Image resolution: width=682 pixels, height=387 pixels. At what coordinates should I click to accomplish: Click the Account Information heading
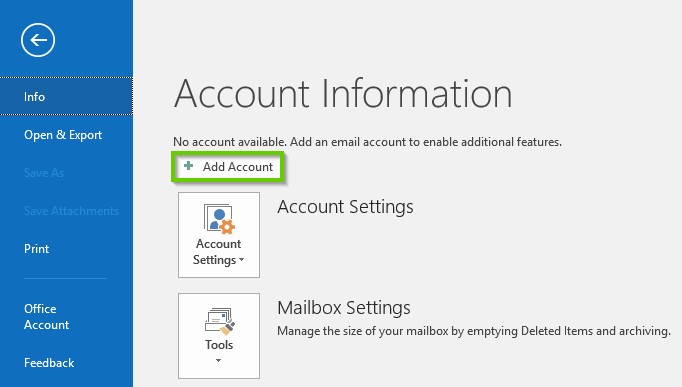[343, 93]
